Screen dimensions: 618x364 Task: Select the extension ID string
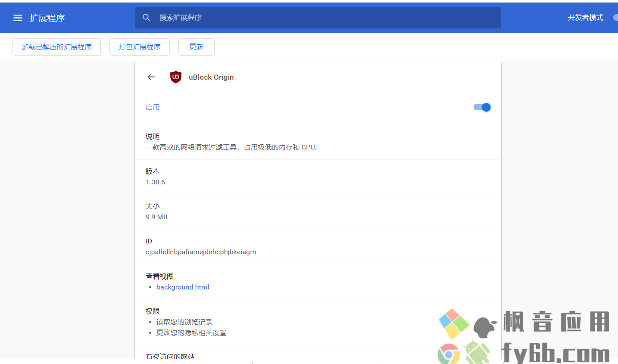tap(201, 252)
